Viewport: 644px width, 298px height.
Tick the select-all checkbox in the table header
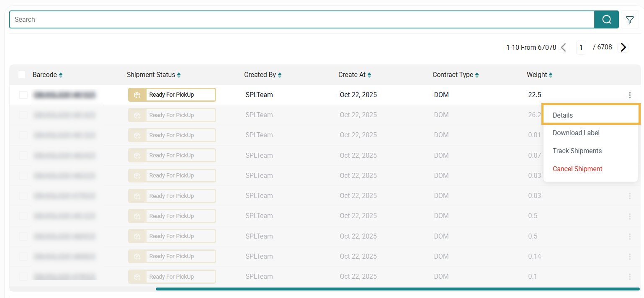22,75
